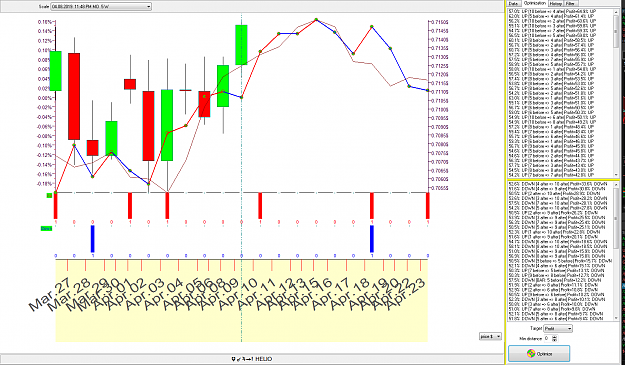This screenshot has width=625, height=365.
Task: Click down arrow of DOWN results list scrollbar
Action: [x=617, y=318]
